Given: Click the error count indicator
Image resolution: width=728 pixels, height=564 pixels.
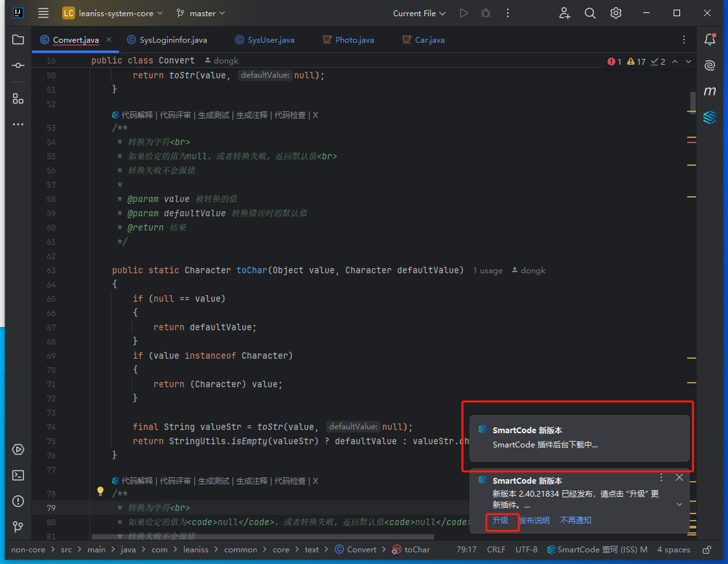Looking at the screenshot, I should tap(614, 62).
